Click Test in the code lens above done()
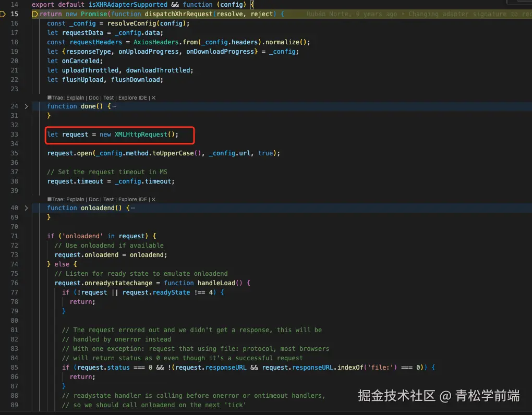This screenshot has height=415, width=532. (x=108, y=97)
